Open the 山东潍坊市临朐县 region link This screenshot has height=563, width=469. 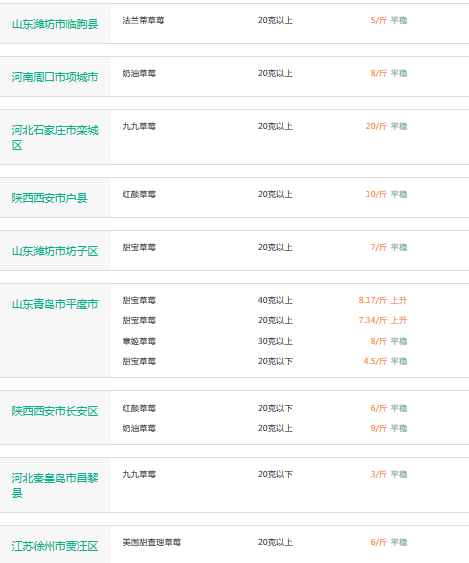(x=55, y=24)
